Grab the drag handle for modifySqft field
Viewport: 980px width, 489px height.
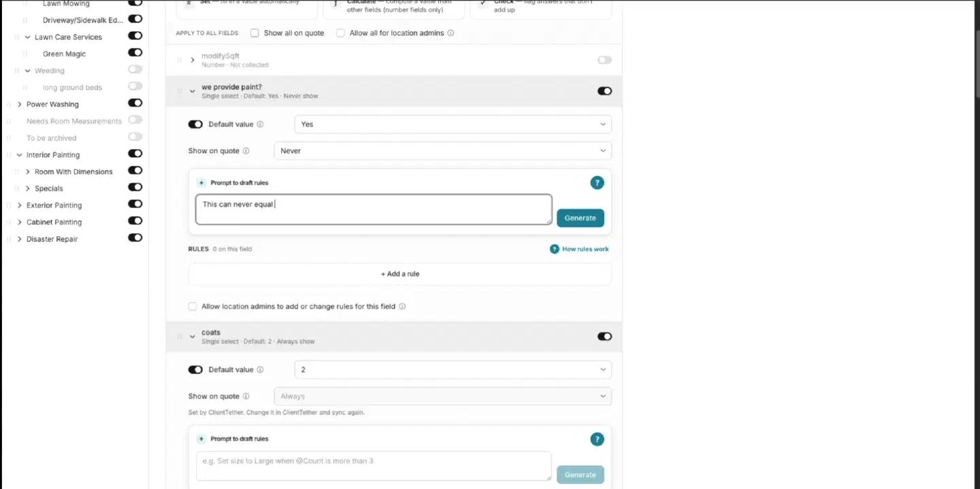(180, 60)
